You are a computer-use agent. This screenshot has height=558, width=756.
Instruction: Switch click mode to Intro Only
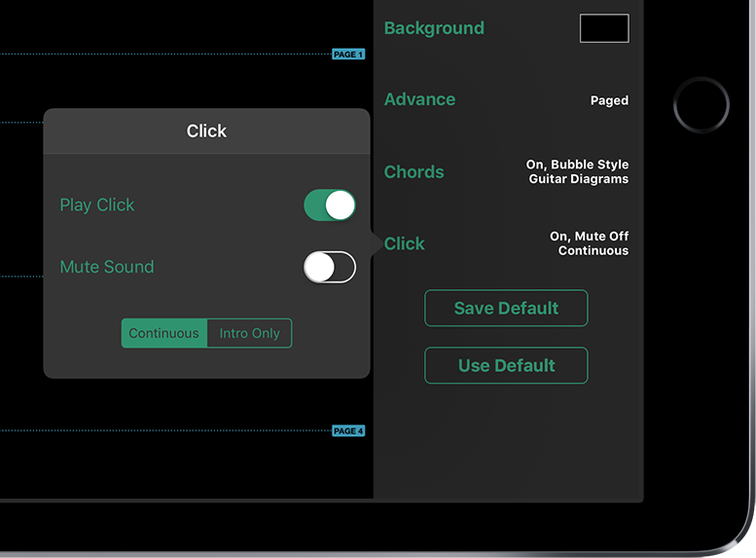point(250,333)
